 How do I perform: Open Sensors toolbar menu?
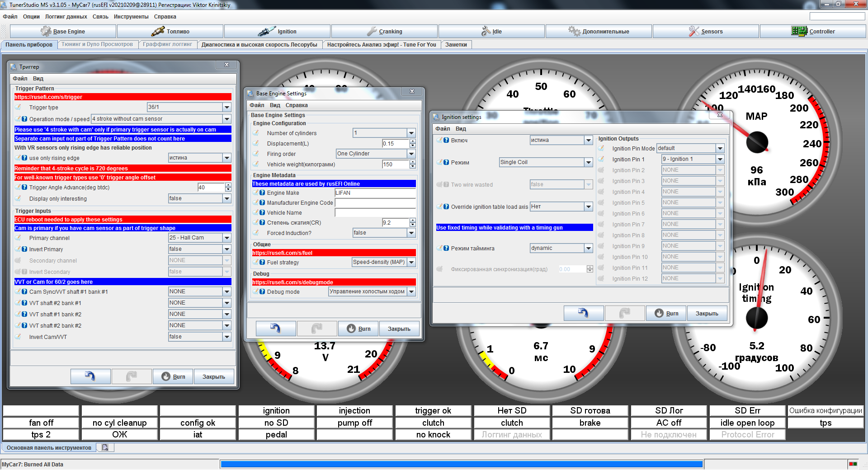706,31
